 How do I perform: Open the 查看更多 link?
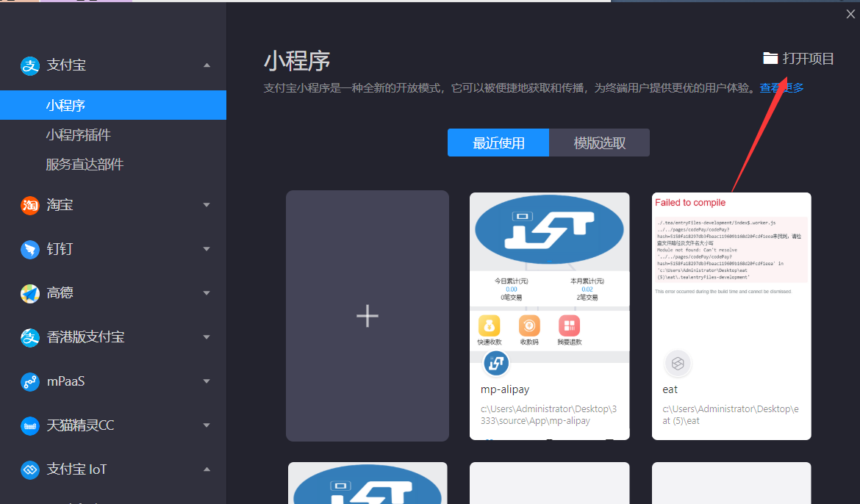(781, 87)
